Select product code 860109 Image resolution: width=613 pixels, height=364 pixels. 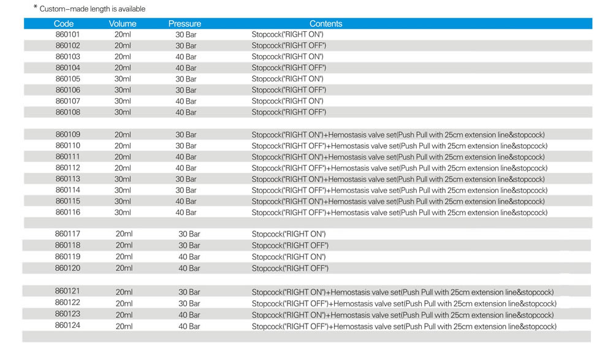pyautogui.click(x=67, y=135)
